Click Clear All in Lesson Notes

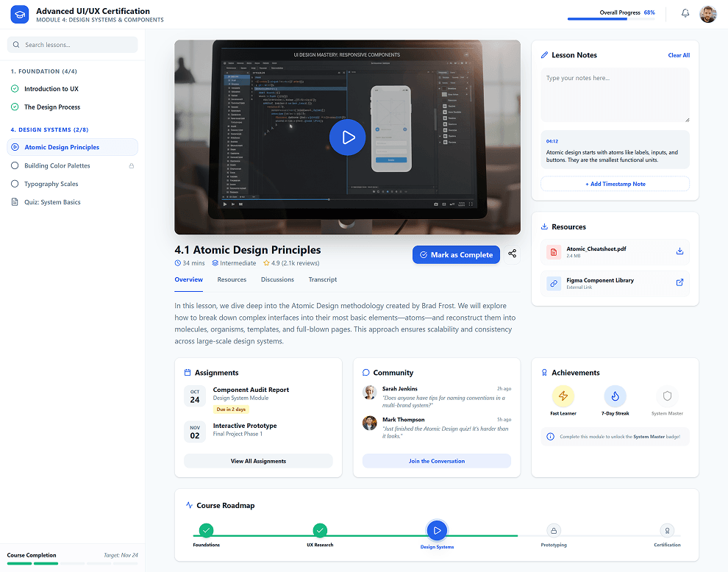(x=678, y=55)
